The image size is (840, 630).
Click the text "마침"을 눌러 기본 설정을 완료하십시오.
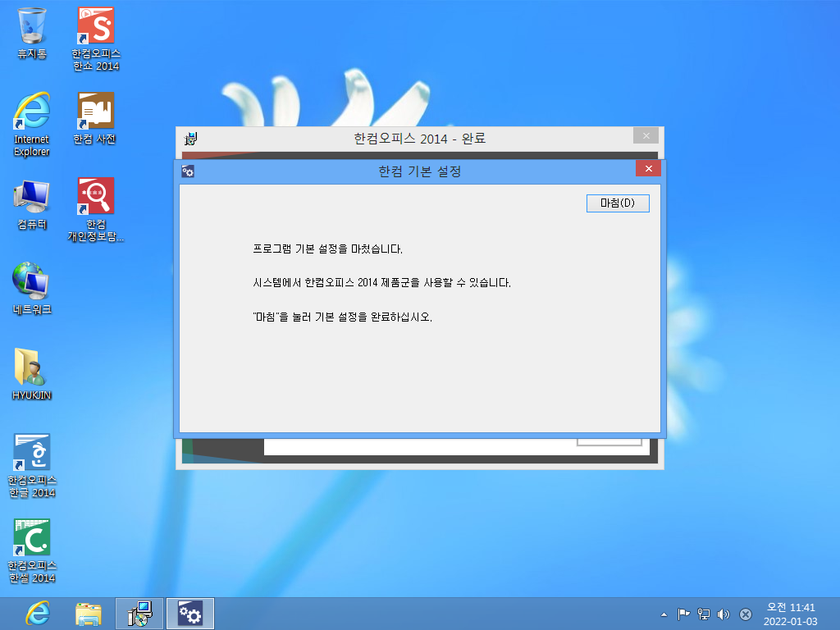click(342, 317)
